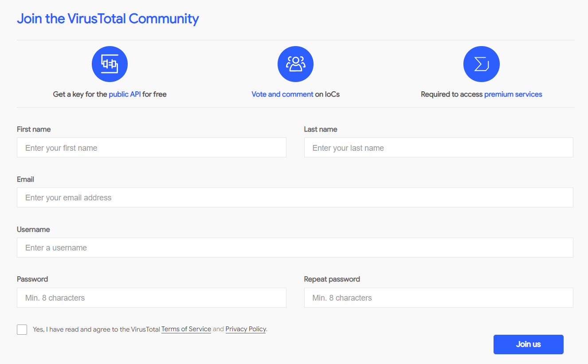Open the Terms of Service link
The width and height of the screenshot is (588, 364).
point(186,329)
